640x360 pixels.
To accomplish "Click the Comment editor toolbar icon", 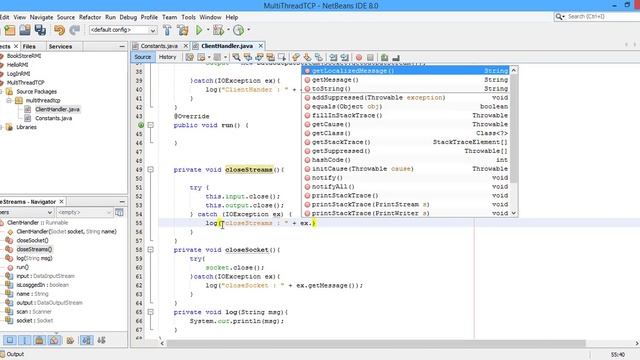I will [x=384, y=57].
